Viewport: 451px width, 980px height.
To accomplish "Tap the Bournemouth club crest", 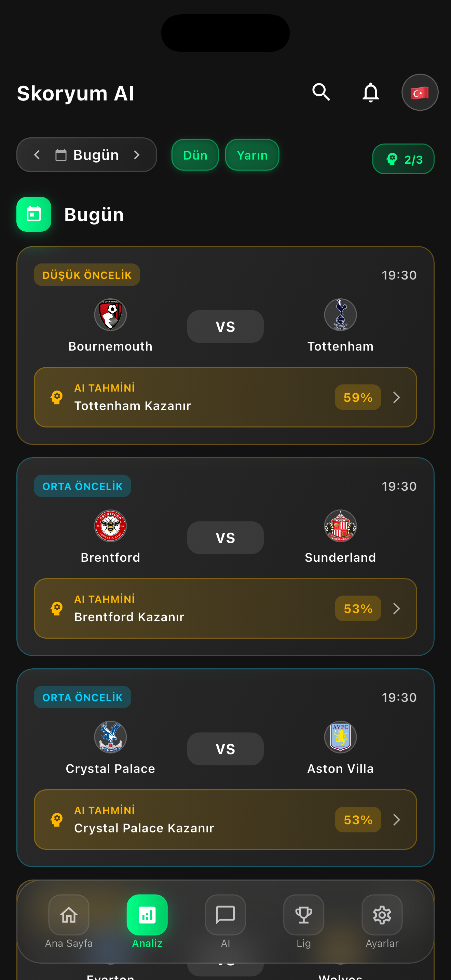I will coord(110,315).
